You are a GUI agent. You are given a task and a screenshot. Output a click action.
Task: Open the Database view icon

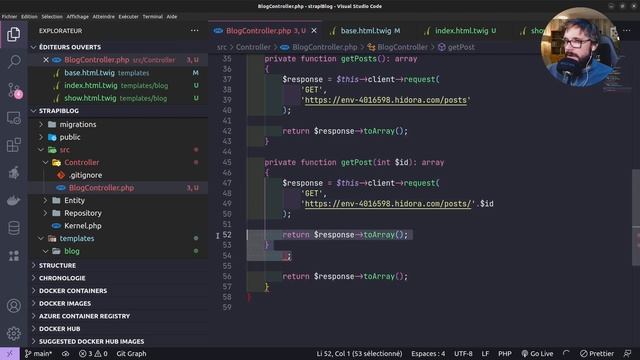(x=13, y=228)
